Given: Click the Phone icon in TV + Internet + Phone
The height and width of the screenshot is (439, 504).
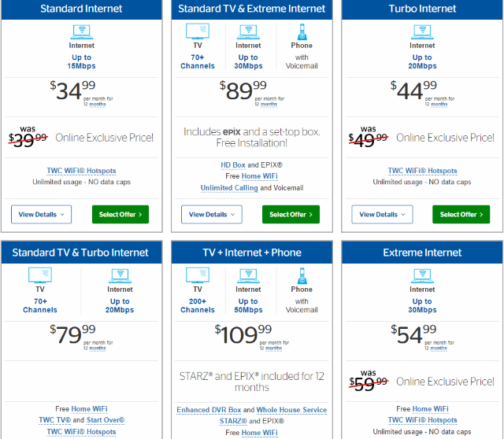Looking at the screenshot, I should coord(302,276).
